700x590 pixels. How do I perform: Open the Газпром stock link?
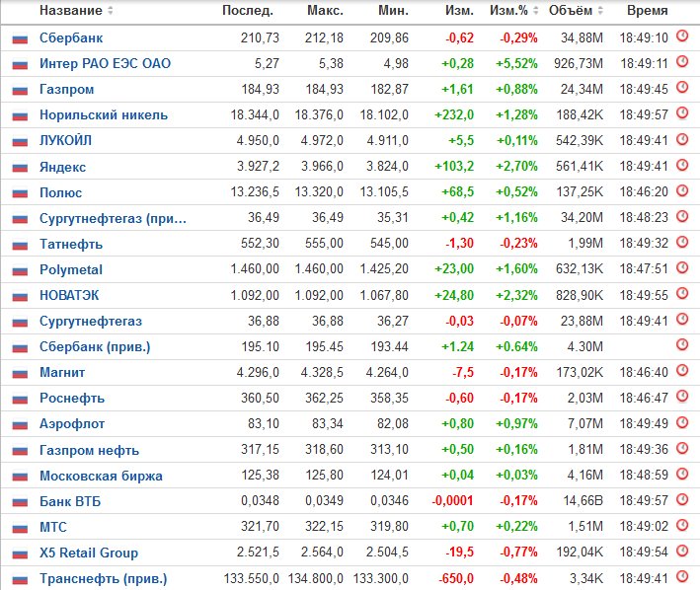(66, 89)
